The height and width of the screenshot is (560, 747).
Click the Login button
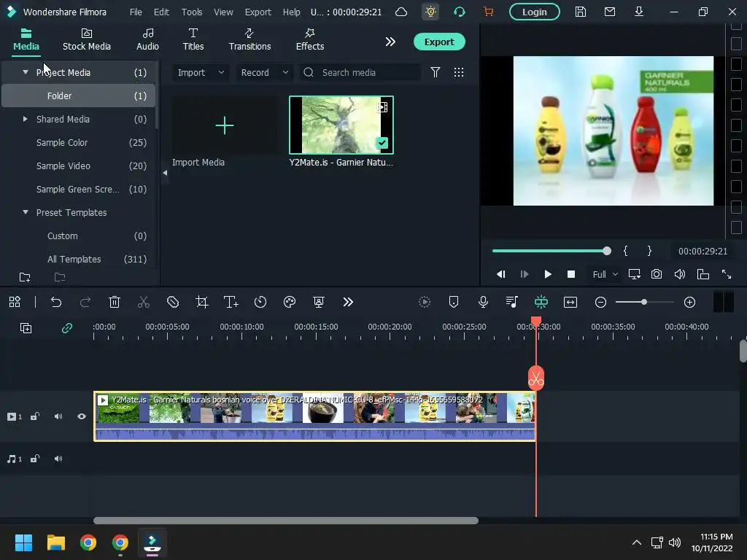(535, 12)
